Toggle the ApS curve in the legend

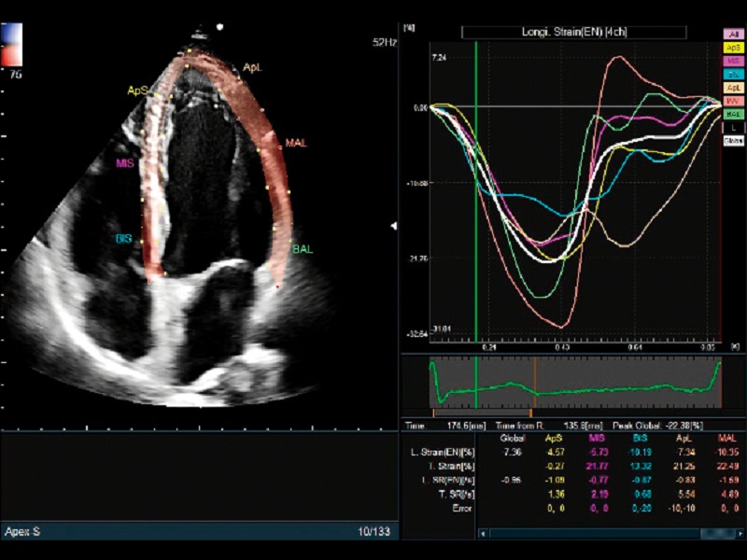[x=734, y=47]
